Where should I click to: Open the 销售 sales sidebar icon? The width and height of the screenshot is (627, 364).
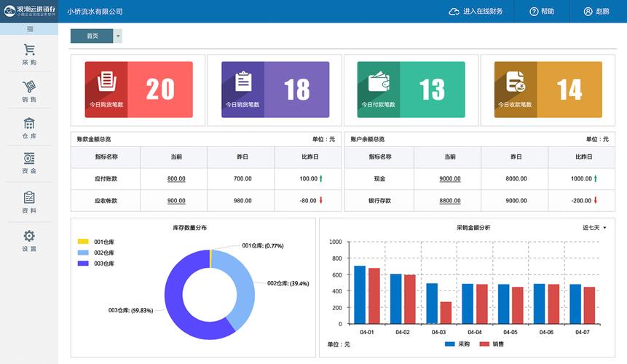click(x=29, y=87)
